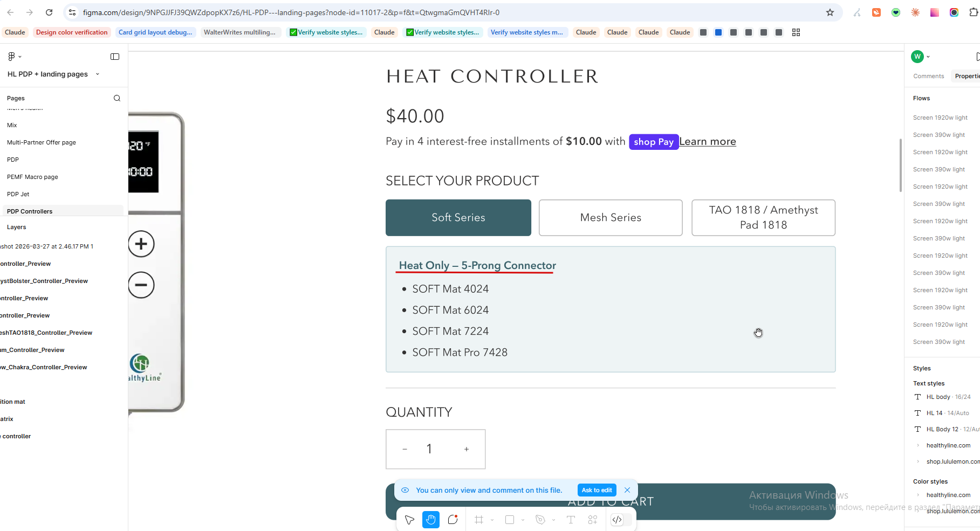Search pages with the magnifier icon
This screenshot has width=980, height=531.
click(x=117, y=98)
